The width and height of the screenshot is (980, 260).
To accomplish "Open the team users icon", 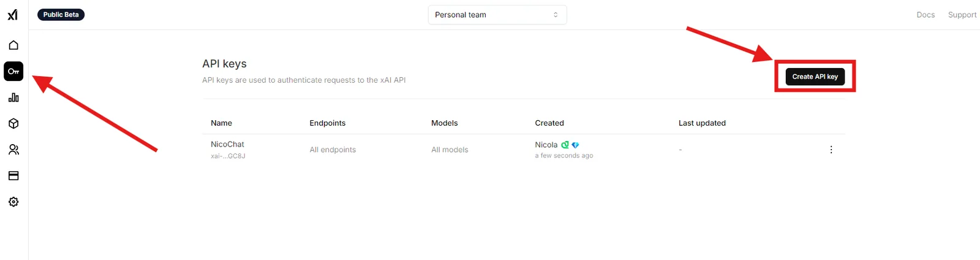I will click(x=13, y=150).
